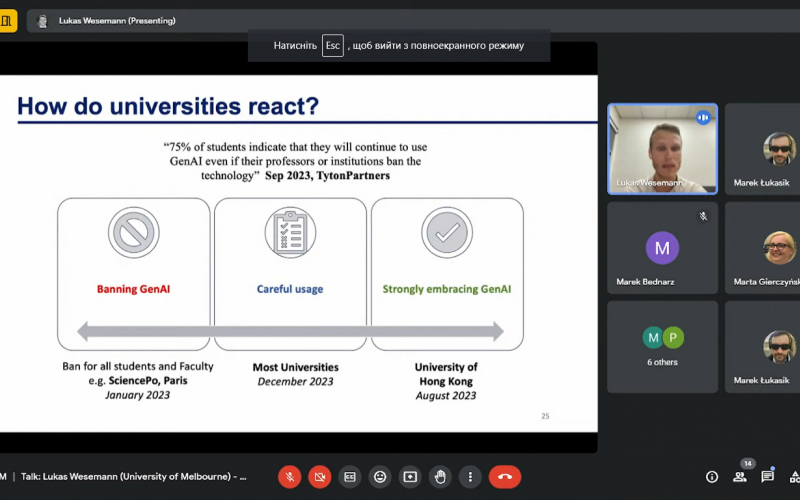Screen dimensions: 800x500
Task: Click the yellow app icon top-left
Action: (x=7, y=21)
